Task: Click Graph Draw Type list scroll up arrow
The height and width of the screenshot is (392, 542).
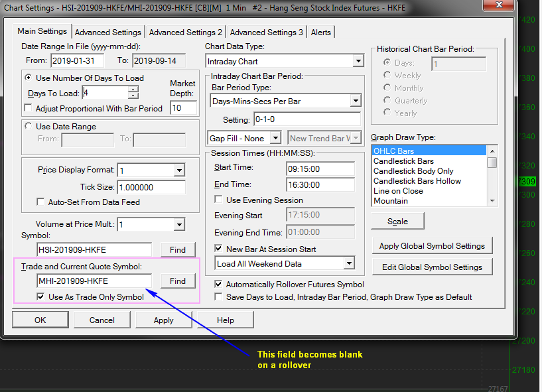Action: [x=492, y=151]
